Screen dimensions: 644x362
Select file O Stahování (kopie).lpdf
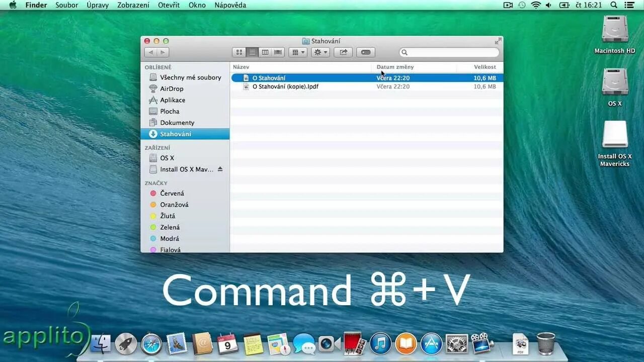pos(367,86)
